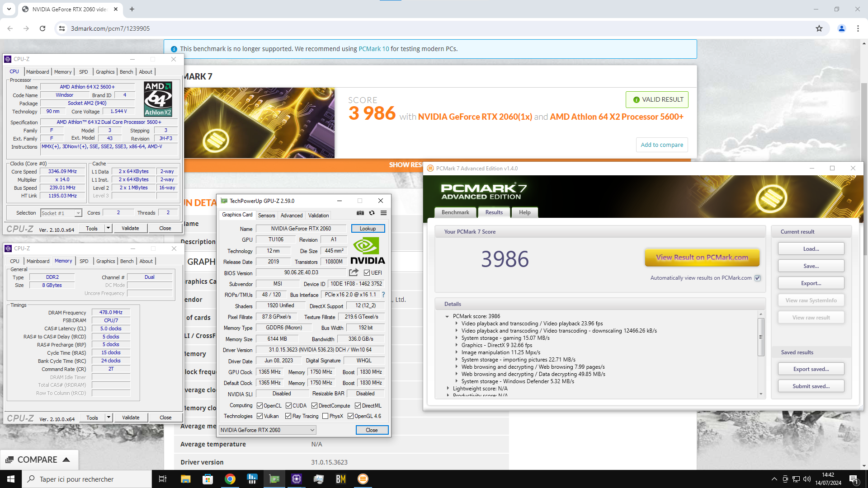868x488 pixels.
Task: Toggle the OpenCL checkbox
Action: click(x=259, y=406)
